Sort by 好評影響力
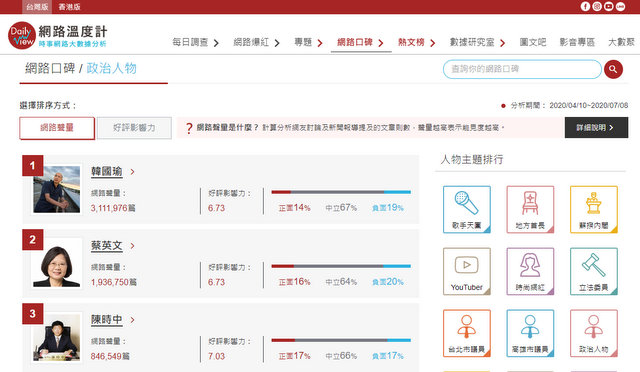The height and width of the screenshot is (372, 640). (x=134, y=128)
